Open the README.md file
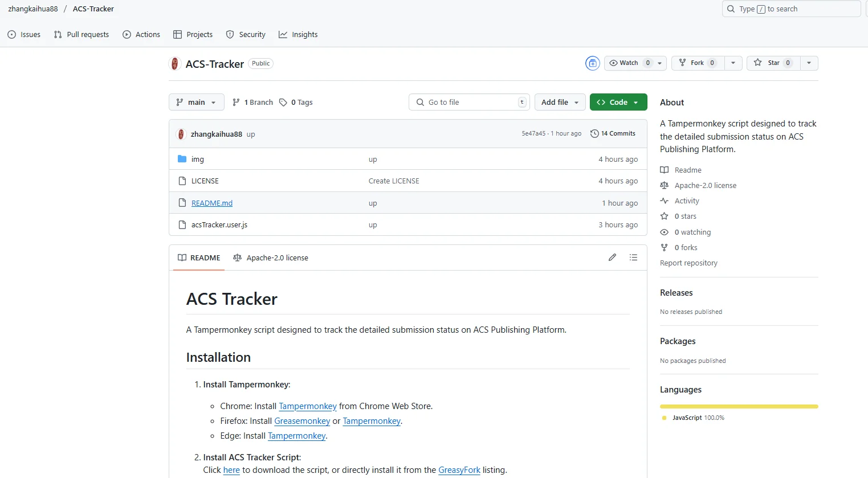The image size is (868, 478). [212, 203]
